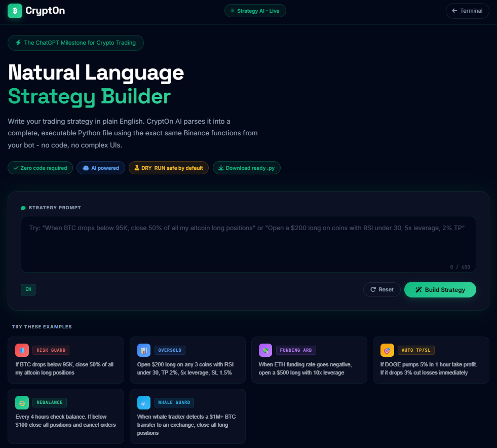Select the RISK GUARD tag
This screenshot has width=497, height=448.
click(x=51, y=350)
